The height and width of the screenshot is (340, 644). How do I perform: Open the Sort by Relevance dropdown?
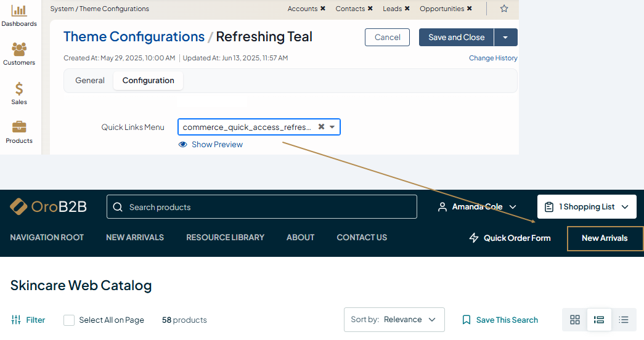(394, 320)
